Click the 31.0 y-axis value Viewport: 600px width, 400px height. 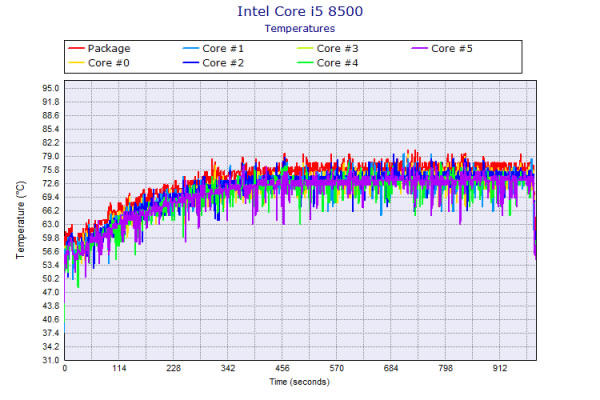(51, 360)
